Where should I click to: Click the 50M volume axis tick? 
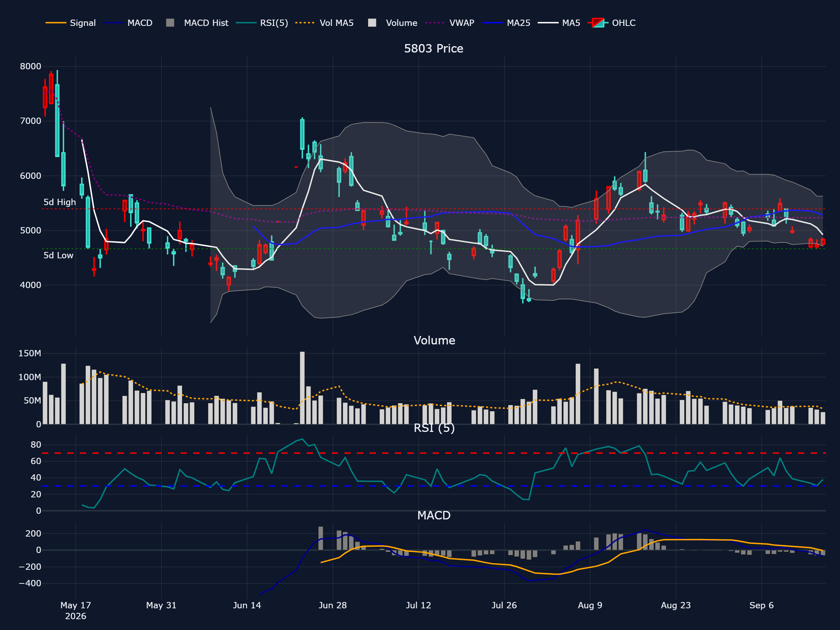pyautogui.click(x=32, y=401)
